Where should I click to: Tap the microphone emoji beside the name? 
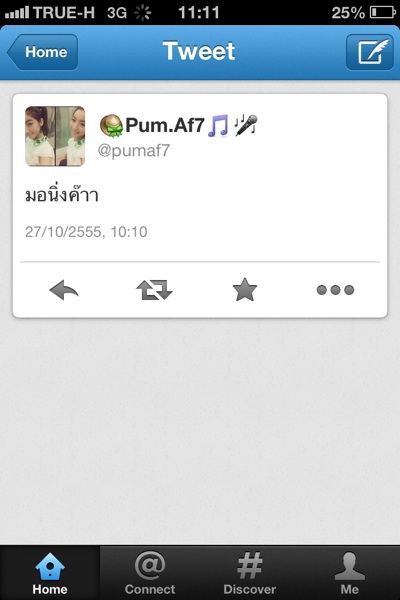246,125
